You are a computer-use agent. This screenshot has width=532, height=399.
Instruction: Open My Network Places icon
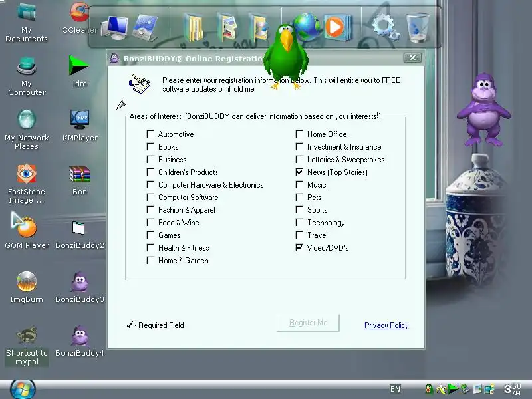click(27, 130)
